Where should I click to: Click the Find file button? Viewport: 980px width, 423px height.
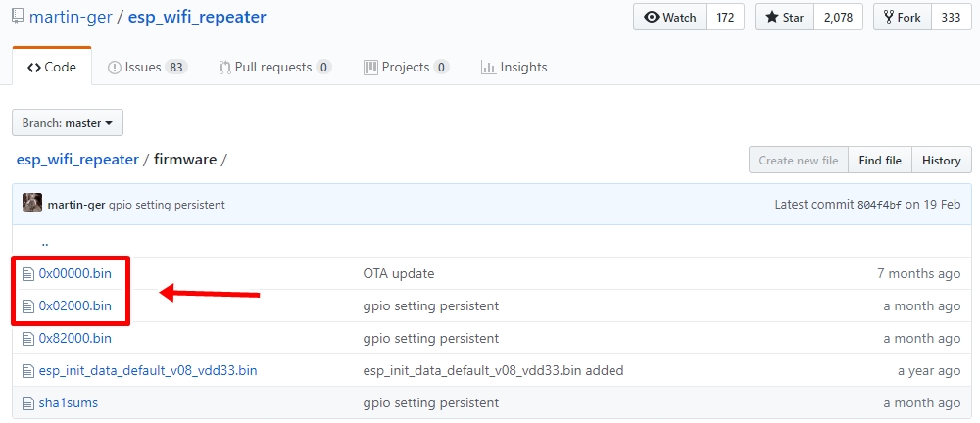click(x=880, y=160)
